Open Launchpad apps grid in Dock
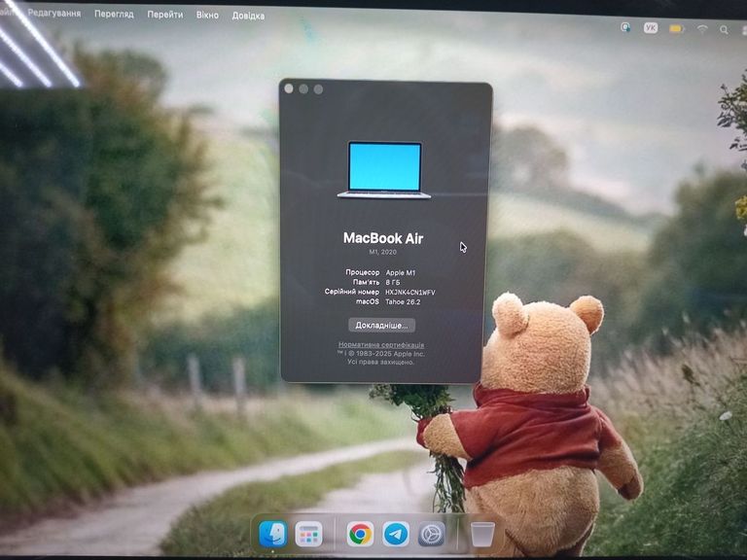The height and width of the screenshot is (560, 747). 308,535
